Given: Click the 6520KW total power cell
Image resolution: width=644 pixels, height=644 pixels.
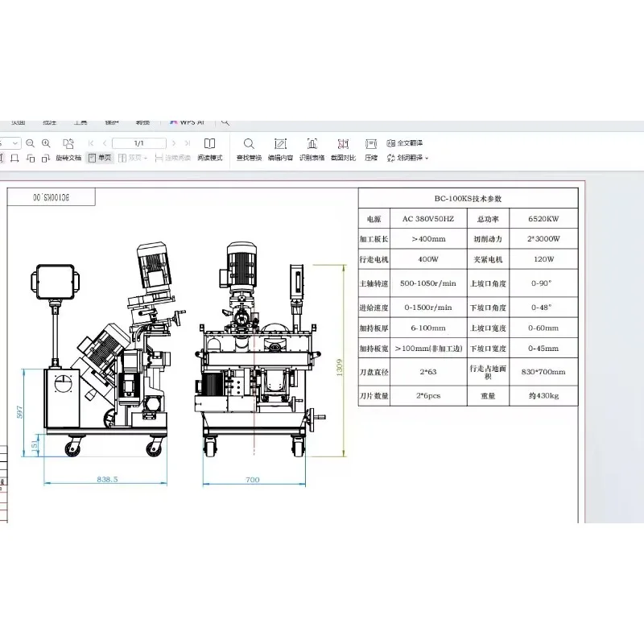Looking at the screenshot, I should (543, 218).
